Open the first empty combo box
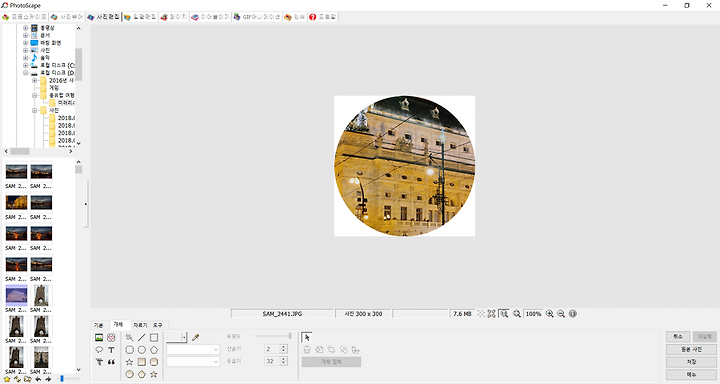The height and width of the screenshot is (384, 720). [193, 350]
